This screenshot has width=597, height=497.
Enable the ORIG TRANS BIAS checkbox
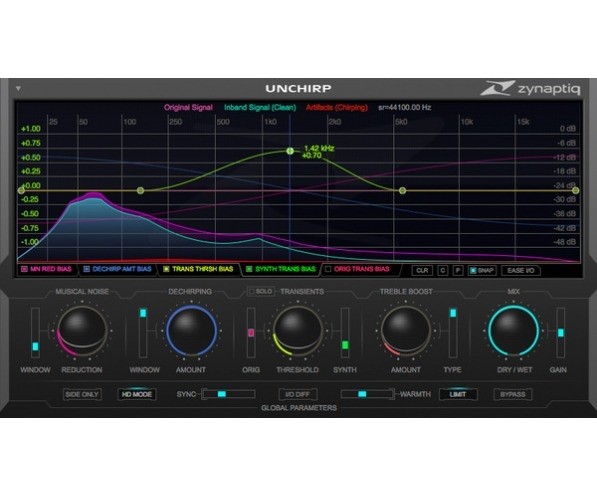tap(328, 269)
